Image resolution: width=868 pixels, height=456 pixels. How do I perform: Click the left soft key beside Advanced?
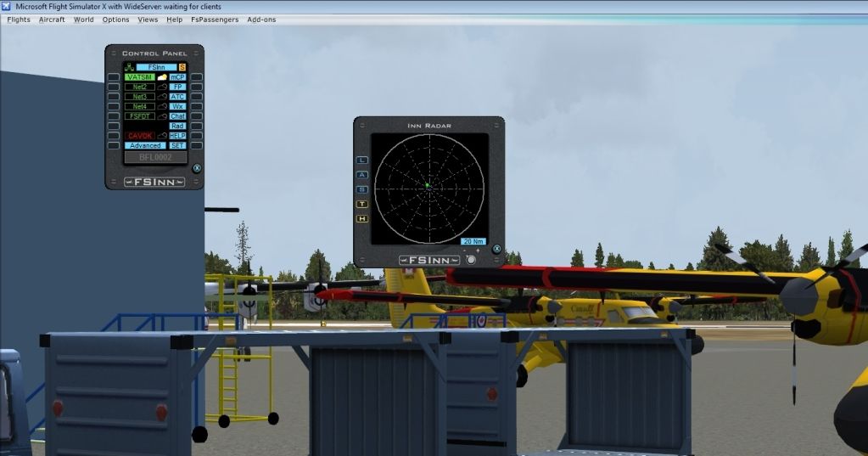(x=114, y=146)
